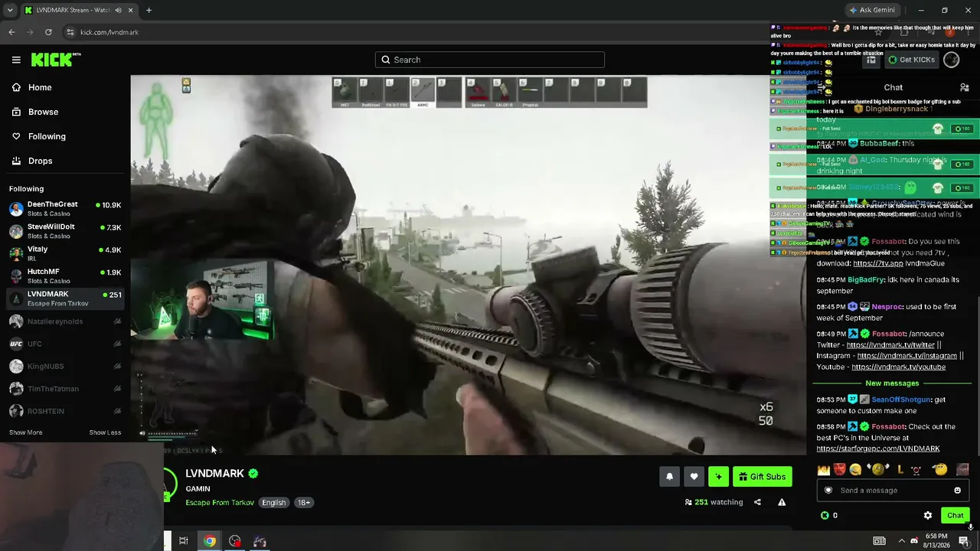980x551 pixels.
Task: Open the emoji picker in chat input
Action: (x=957, y=491)
